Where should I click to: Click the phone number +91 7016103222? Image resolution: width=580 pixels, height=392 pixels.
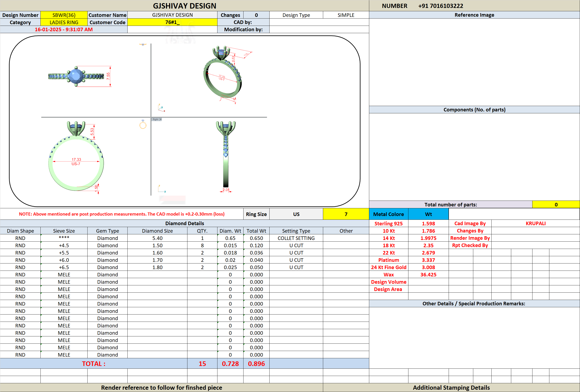click(x=441, y=6)
